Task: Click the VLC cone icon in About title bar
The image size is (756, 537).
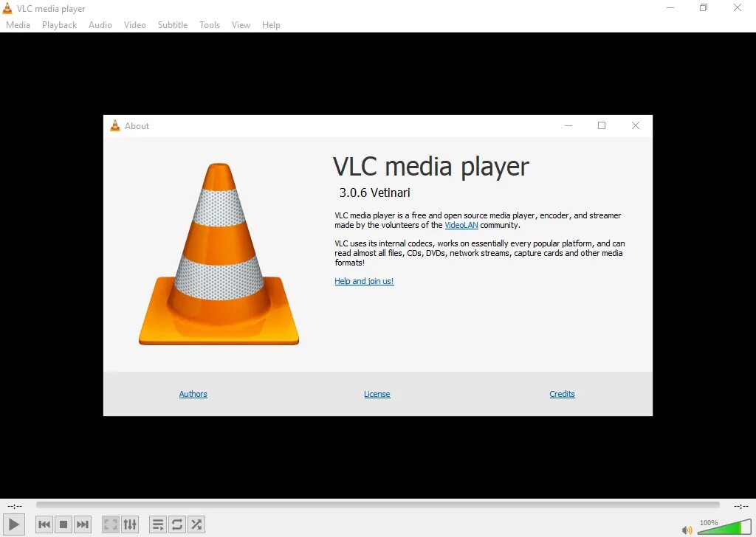Action: pyautogui.click(x=115, y=125)
